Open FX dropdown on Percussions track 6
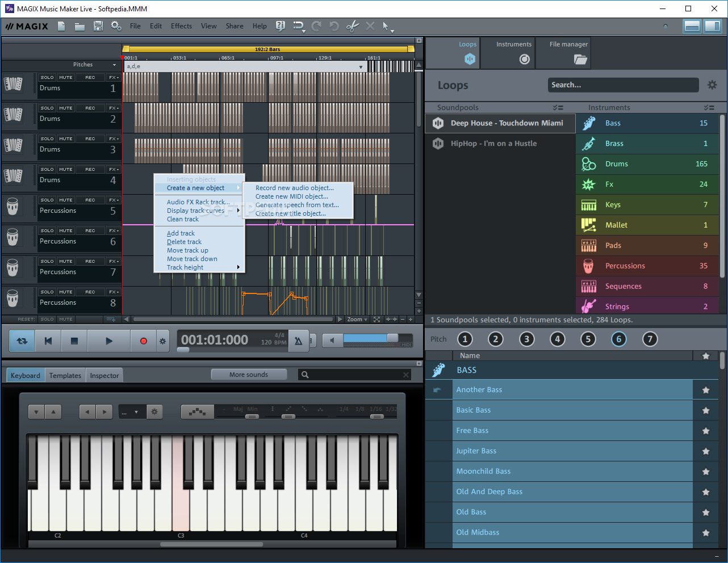The height and width of the screenshot is (563, 728). click(114, 230)
